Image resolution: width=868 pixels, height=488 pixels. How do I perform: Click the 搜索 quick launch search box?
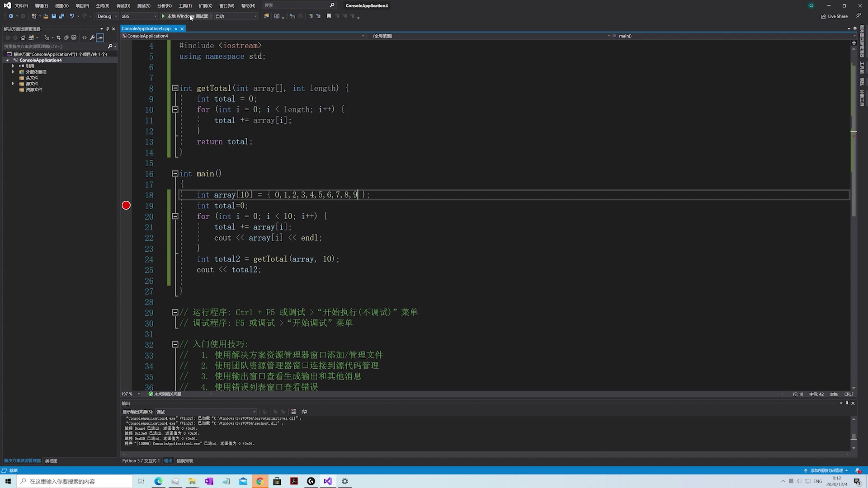299,5
